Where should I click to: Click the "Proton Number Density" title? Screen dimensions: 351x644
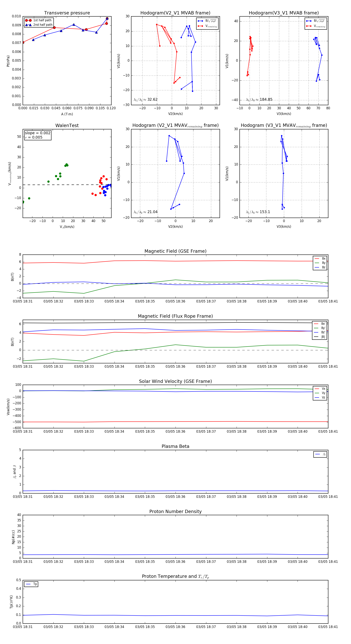[x=175, y=511]
